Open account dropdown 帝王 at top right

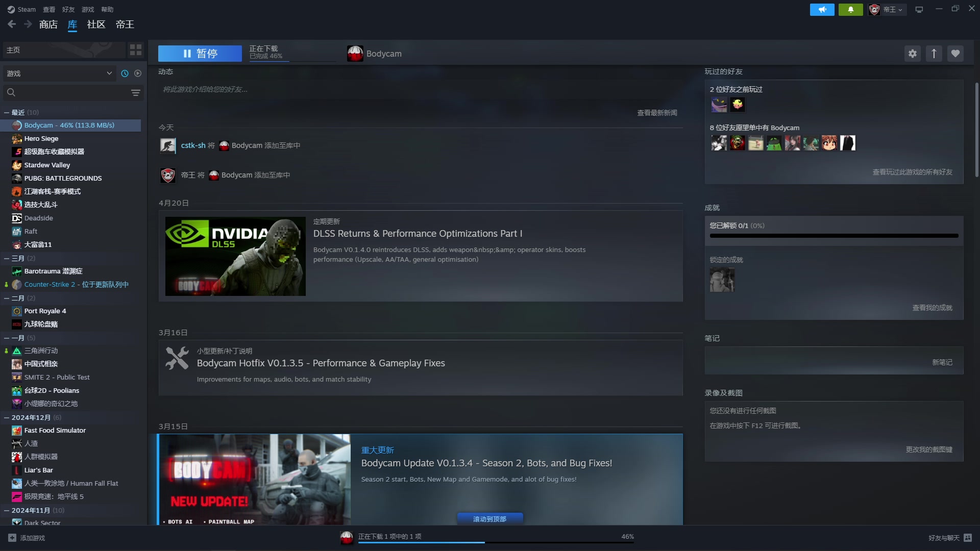coord(888,10)
